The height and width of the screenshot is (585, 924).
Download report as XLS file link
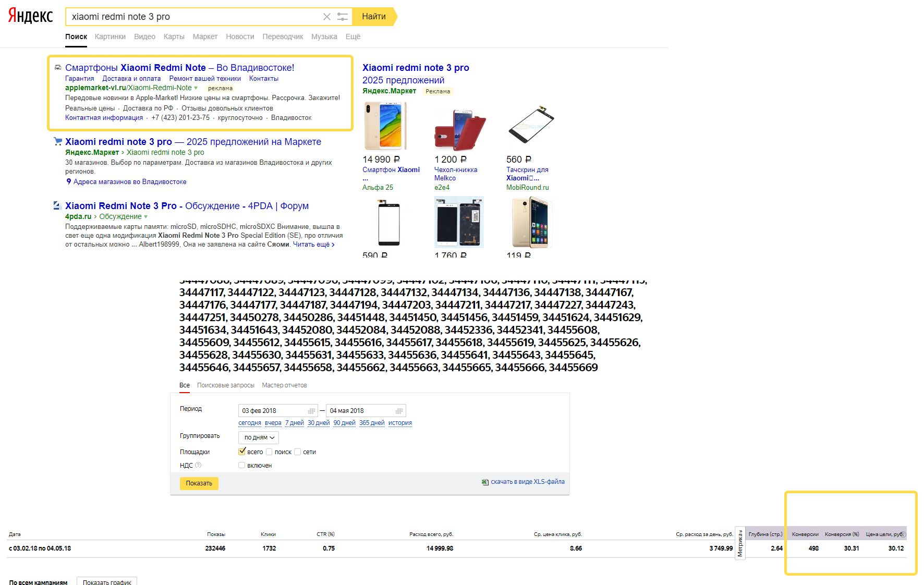click(528, 482)
